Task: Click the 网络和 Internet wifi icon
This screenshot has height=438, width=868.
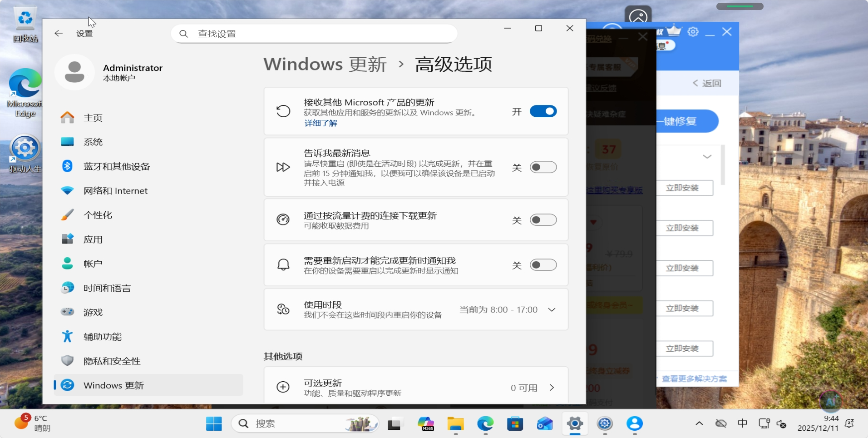Action: point(67,191)
